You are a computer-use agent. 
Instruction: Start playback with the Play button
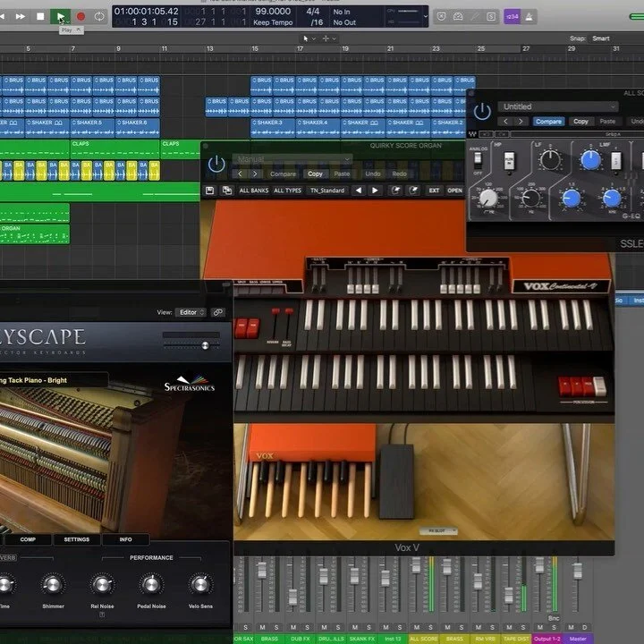61,16
